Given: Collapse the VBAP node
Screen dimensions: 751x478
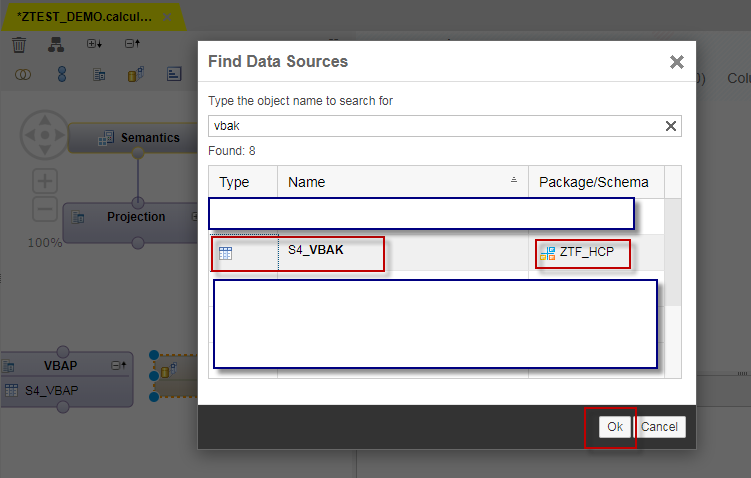Looking at the screenshot, I should point(118,365).
